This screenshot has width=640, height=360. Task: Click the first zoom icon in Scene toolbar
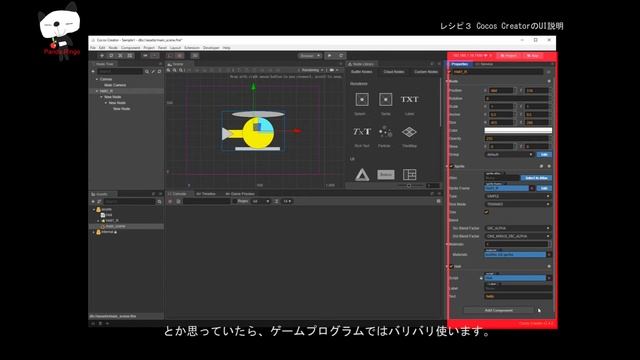point(169,70)
